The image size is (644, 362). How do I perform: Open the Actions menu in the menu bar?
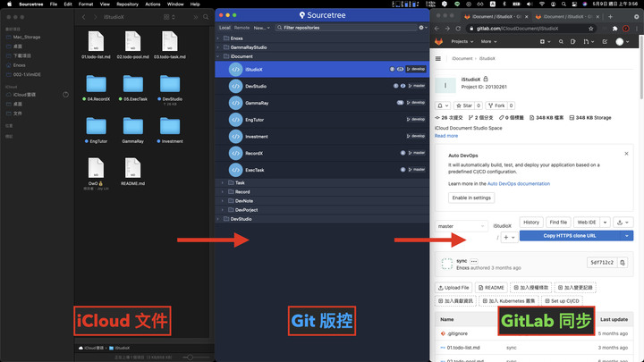pos(153,4)
